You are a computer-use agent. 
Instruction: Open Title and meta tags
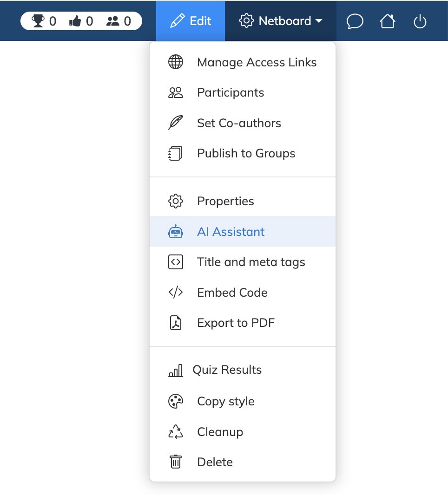(x=243, y=262)
